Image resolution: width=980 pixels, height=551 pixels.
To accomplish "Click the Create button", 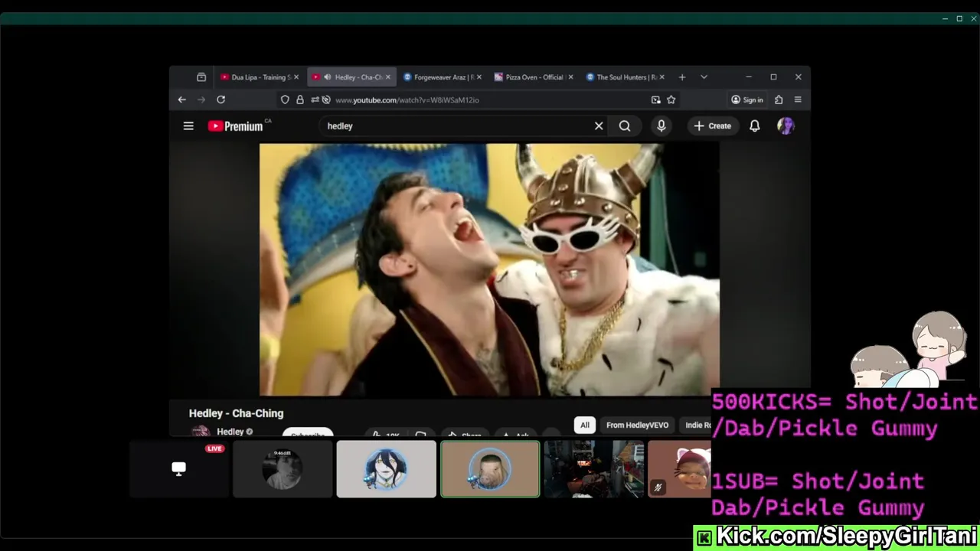I will pyautogui.click(x=713, y=126).
